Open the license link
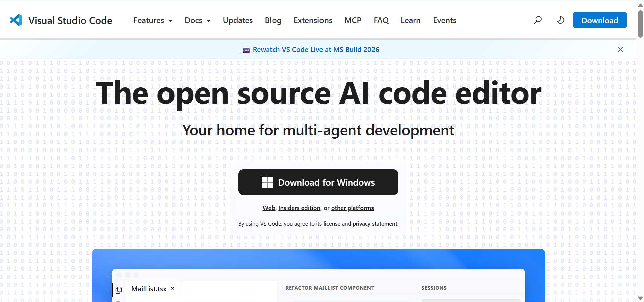The width and height of the screenshot is (644, 302). pos(332,224)
